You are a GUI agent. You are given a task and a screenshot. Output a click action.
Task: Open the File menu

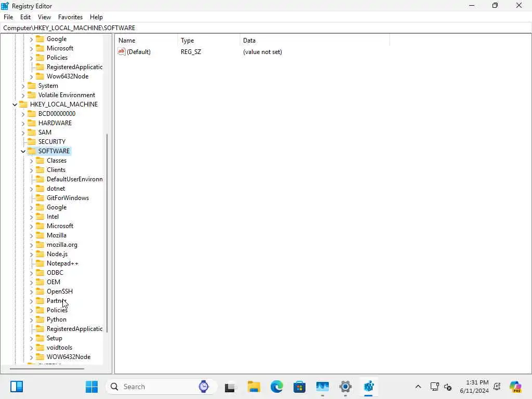8,17
